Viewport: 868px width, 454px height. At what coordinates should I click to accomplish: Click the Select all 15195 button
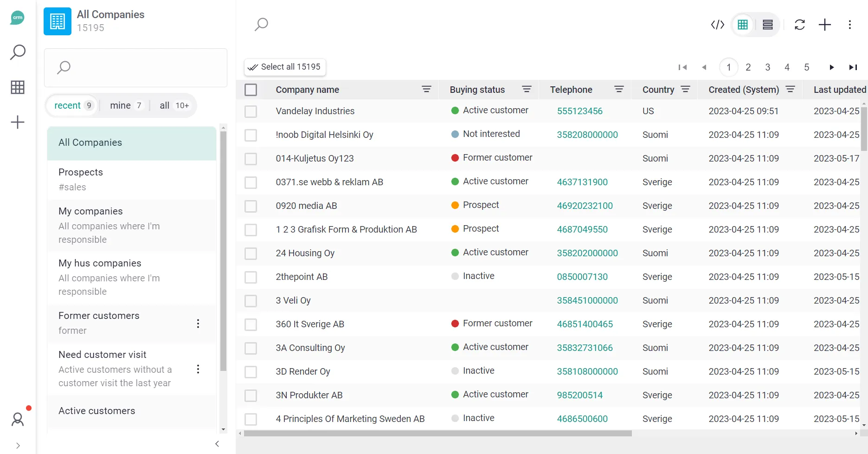(285, 67)
